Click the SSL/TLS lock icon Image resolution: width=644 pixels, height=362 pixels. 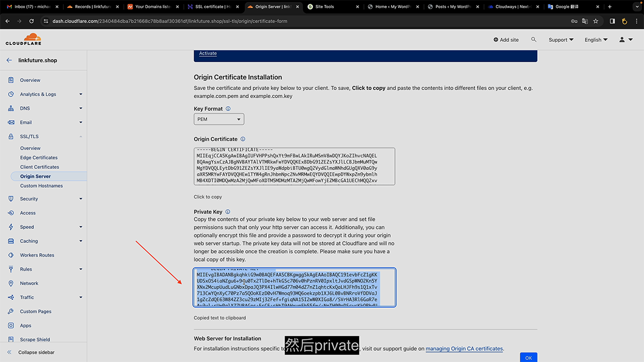tap(11, 137)
